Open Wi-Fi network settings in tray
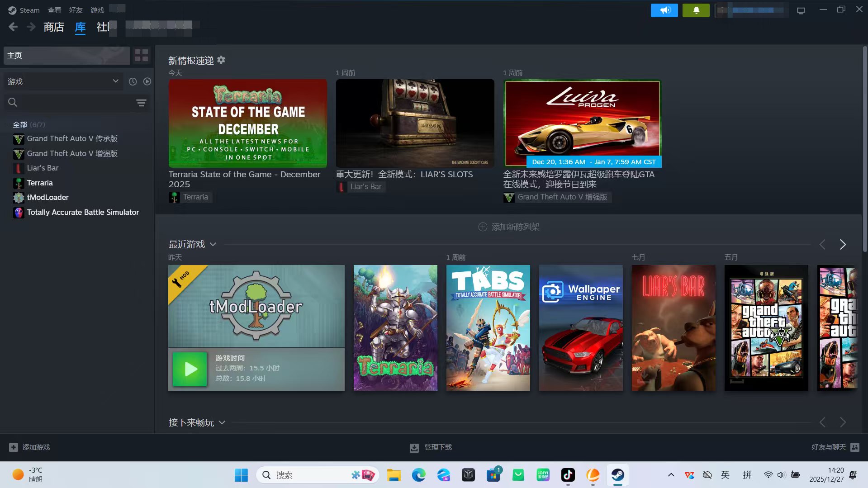This screenshot has height=488, width=868. (x=768, y=475)
